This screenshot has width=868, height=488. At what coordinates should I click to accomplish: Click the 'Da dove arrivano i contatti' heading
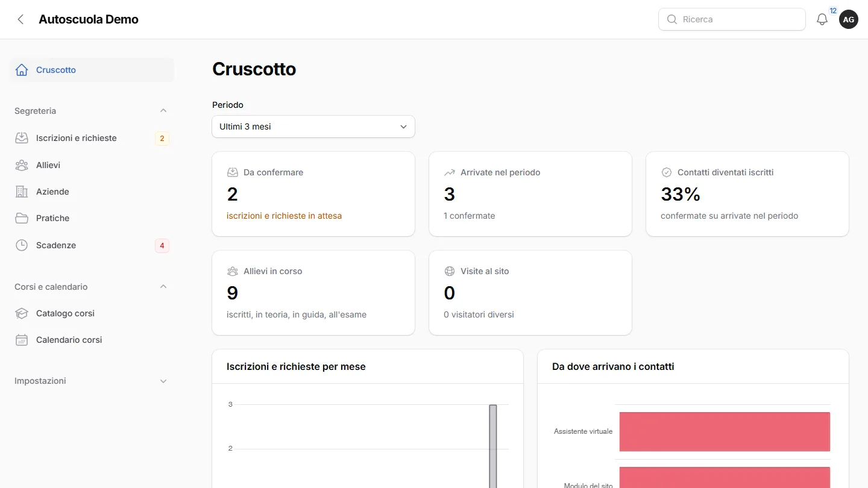coord(613,366)
